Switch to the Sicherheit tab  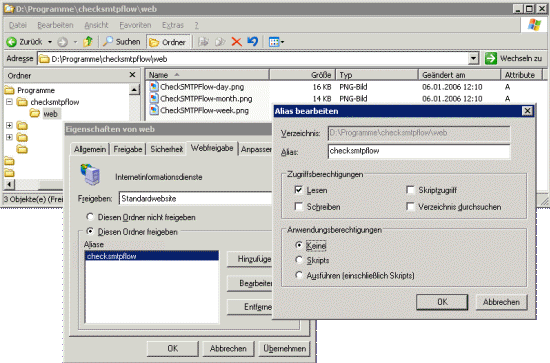[167, 149]
